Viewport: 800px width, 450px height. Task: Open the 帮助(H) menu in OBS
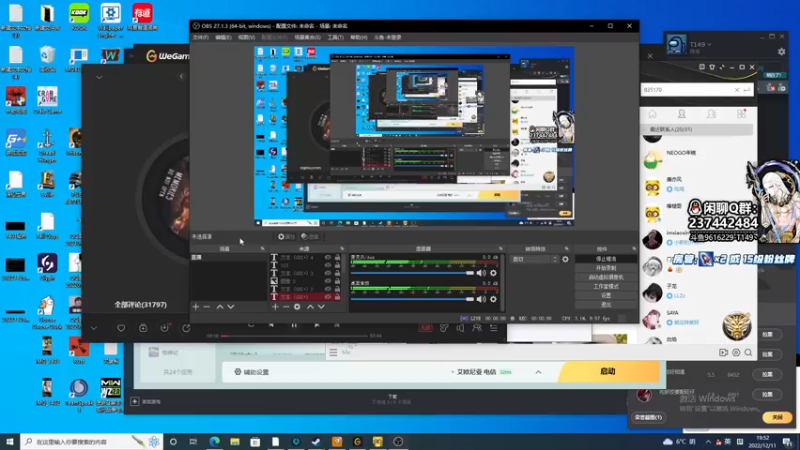359,37
